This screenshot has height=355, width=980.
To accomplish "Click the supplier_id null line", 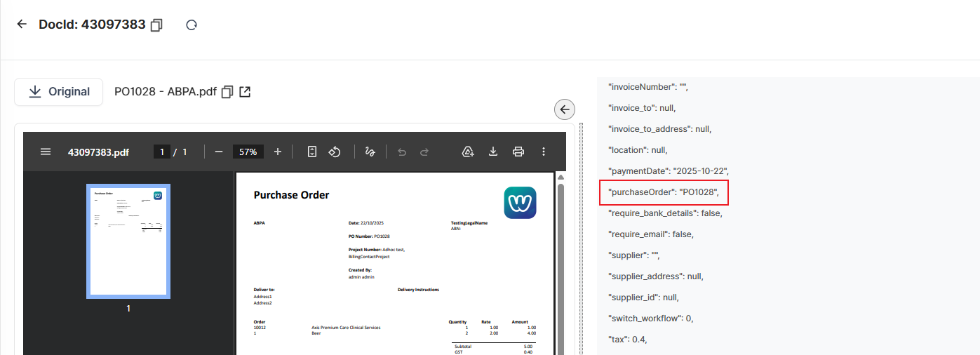I will click(x=643, y=297).
